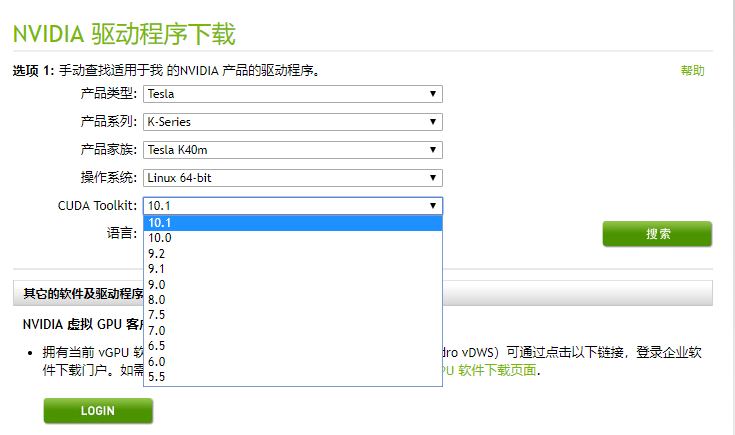Open the 帮助 help link
Viewport: 735px width, 435px height.
692,71
